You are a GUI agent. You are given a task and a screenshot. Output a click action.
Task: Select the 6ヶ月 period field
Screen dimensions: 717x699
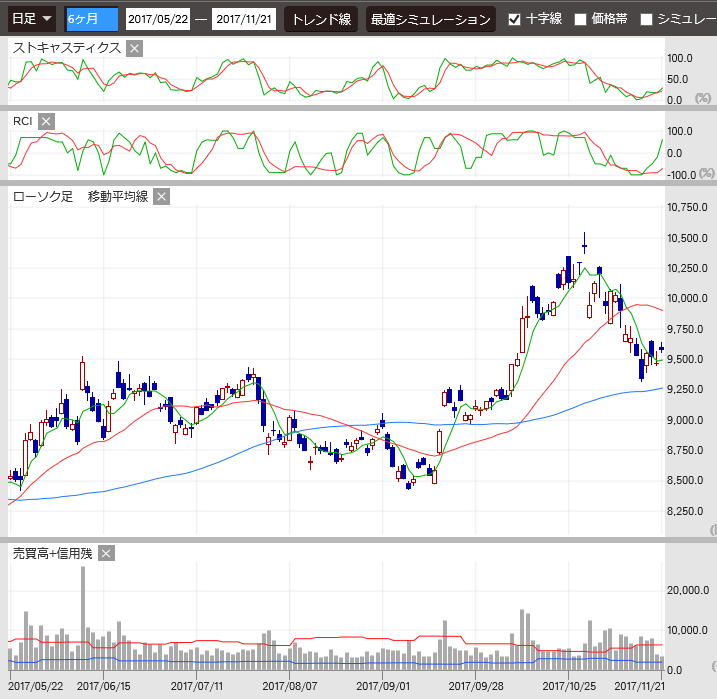(x=91, y=19)
